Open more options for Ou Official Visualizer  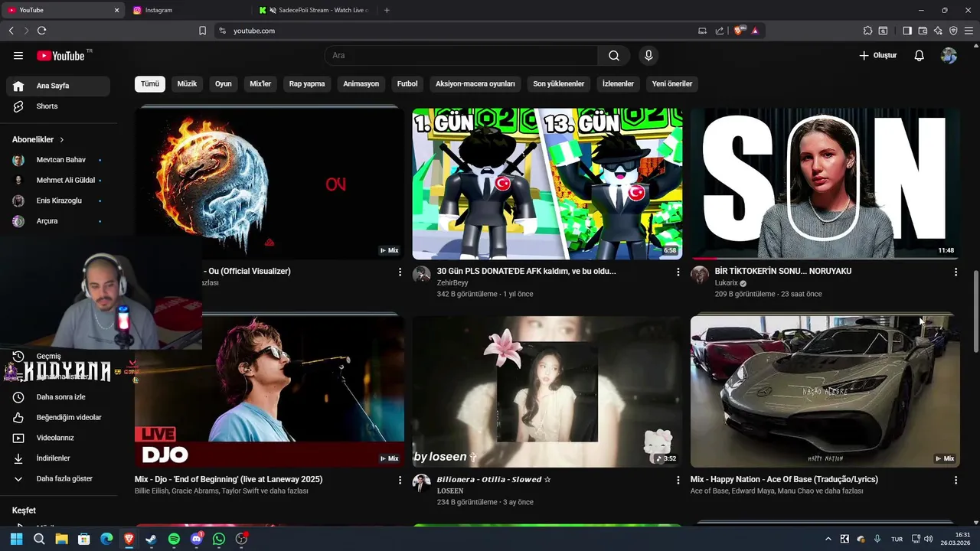click(400, 272)
